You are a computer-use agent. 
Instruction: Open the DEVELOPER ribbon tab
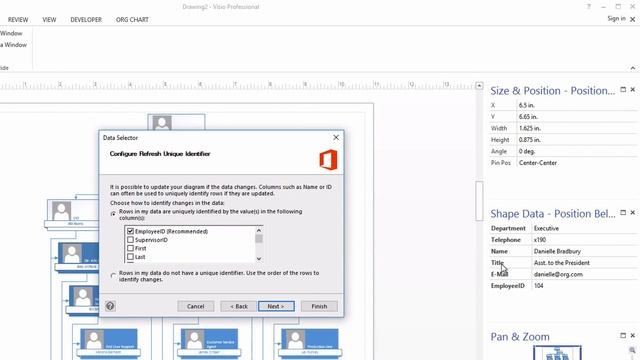click(86, 20)
